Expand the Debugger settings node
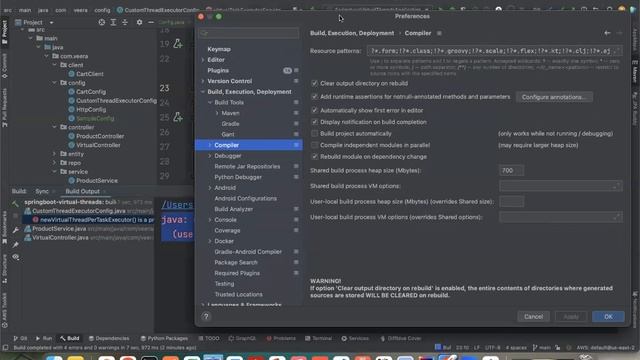This screenshot has height=360, width=640. click(210, 156)
